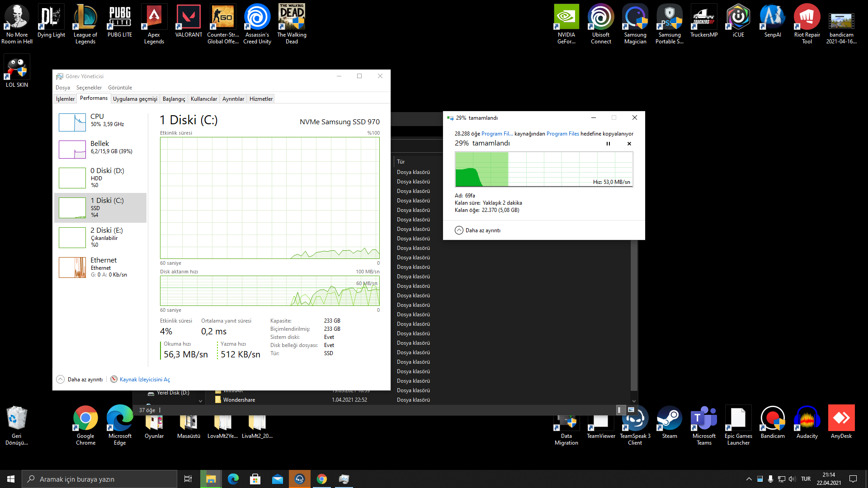Image resolution: width=868 pixels, height=488 pixels.
Task: Select Bellek memory graph in sidebar
Action: point(100,149)
